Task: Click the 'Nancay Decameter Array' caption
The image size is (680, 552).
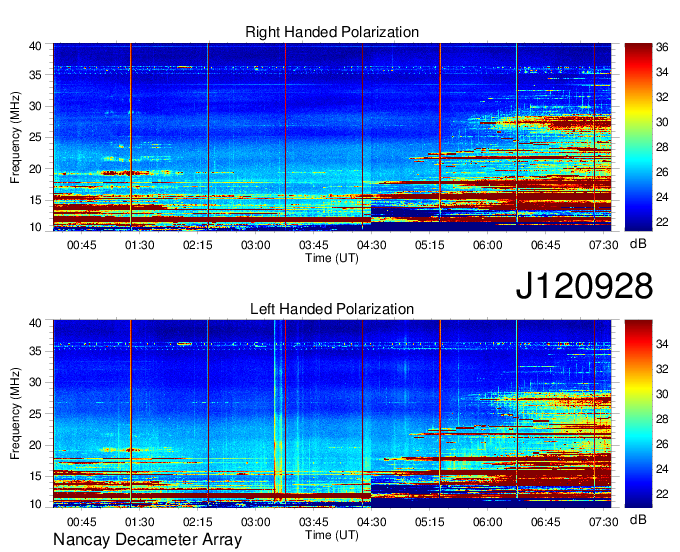Action: 147,540
